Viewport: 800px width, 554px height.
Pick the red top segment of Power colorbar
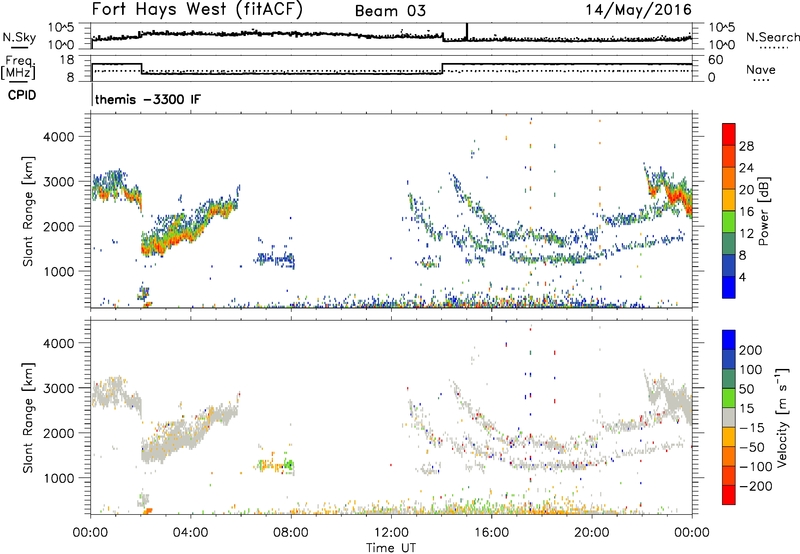(729, 134)
